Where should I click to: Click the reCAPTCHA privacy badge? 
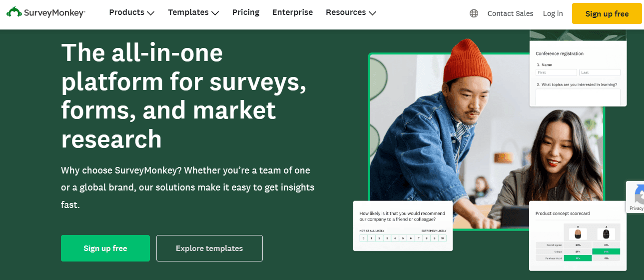(x=636, y=197)
